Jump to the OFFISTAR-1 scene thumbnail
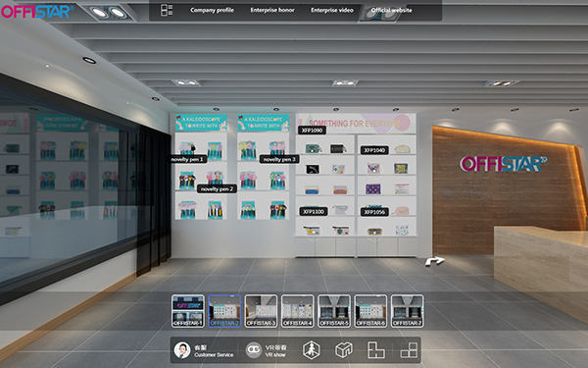 tap(188, 311)
